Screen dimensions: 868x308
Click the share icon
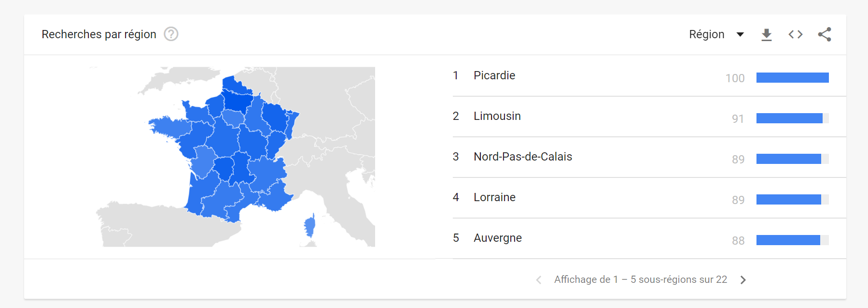coord(825,34)
